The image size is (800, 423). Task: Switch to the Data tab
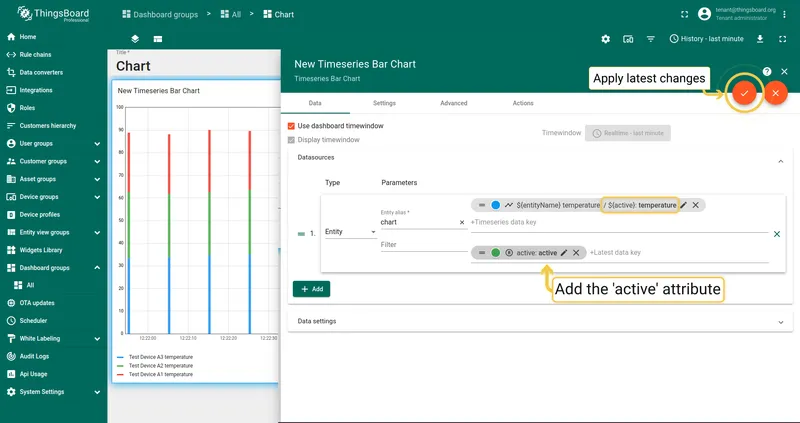[315, 103]
